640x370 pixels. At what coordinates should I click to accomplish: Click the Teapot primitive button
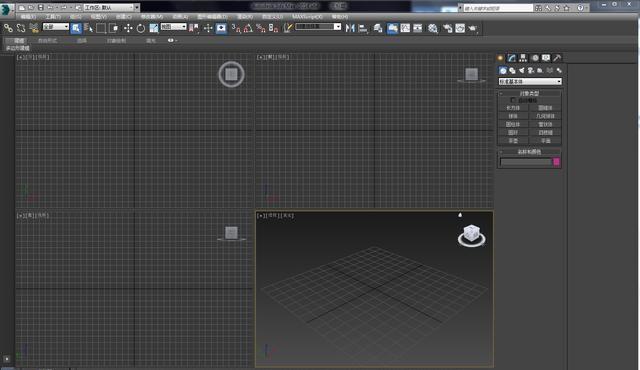[x=513, y=141]
